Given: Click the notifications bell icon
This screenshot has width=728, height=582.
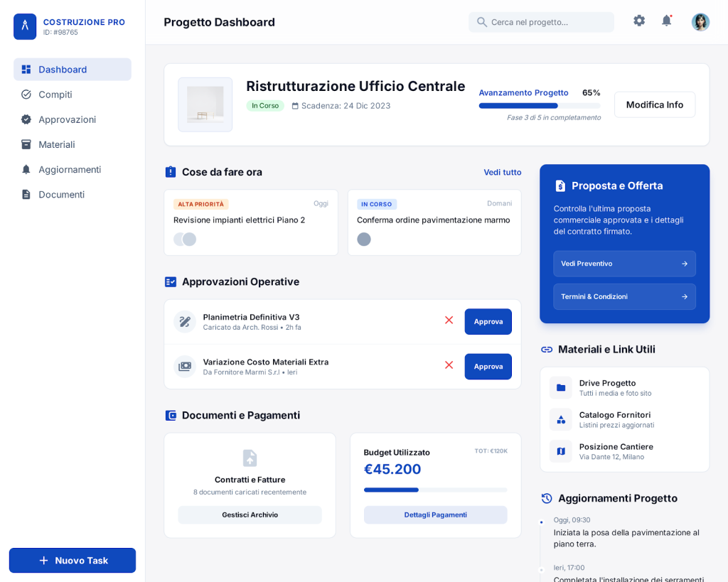Looking at the screenshot, I should 666,21.
